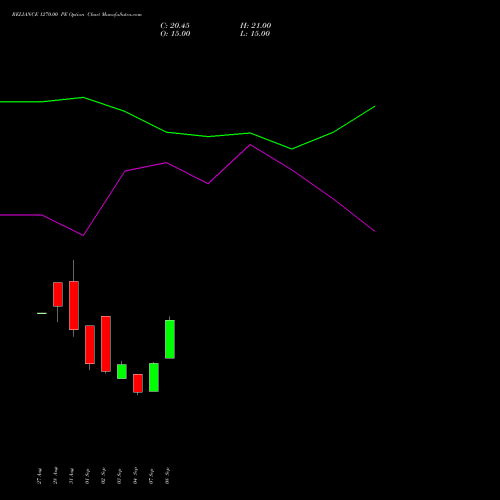The height and width of the screenshot is (500, 500).
Task: Click the purple indicator line on the chart
Action: pos(208,183)
